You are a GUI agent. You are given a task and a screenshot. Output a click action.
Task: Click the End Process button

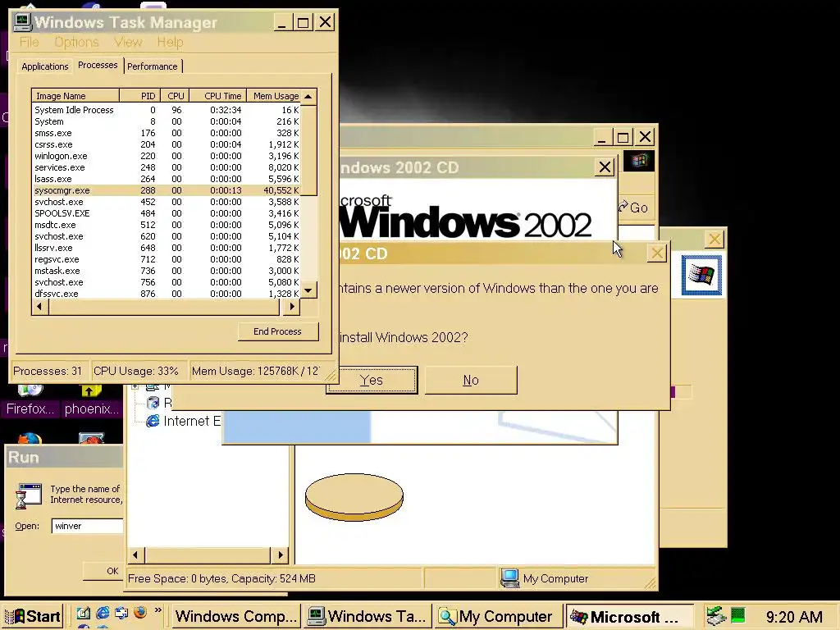278,331
